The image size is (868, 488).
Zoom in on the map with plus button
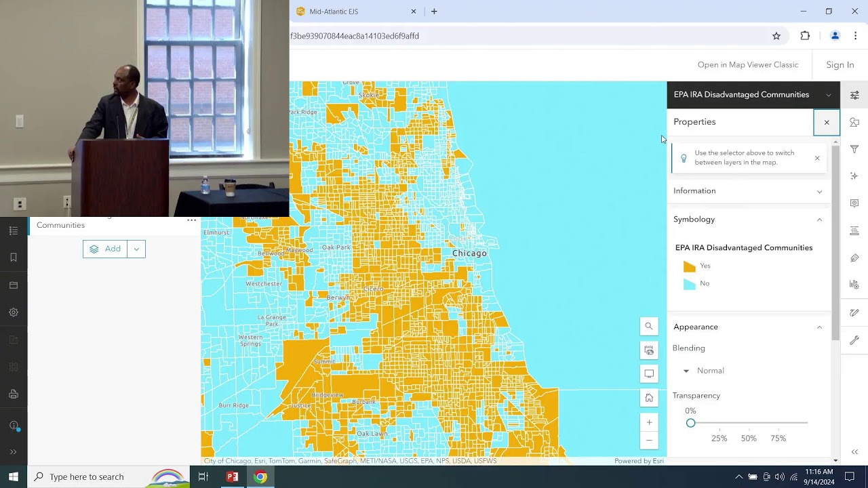[x=649, y=423]
